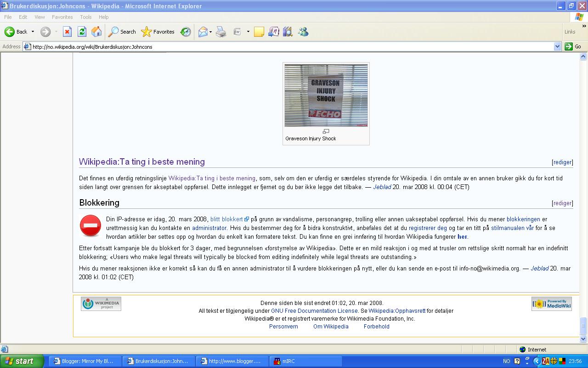The width and height of the screenshot is (588, 368).
Task: Open the GNU Free Documentation License link
Action: click(314, 311)
